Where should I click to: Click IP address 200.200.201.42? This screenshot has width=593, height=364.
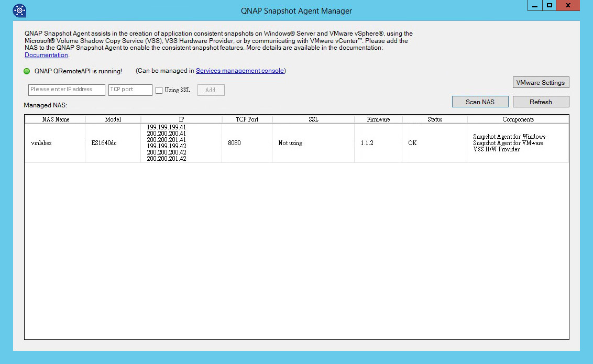(x=167, y=159)
